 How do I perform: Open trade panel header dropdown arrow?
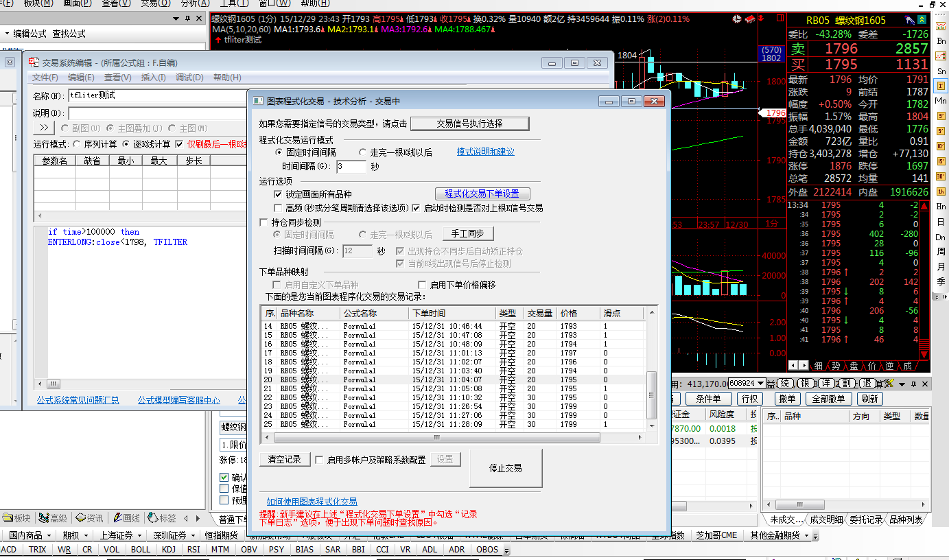click(903, 384)
